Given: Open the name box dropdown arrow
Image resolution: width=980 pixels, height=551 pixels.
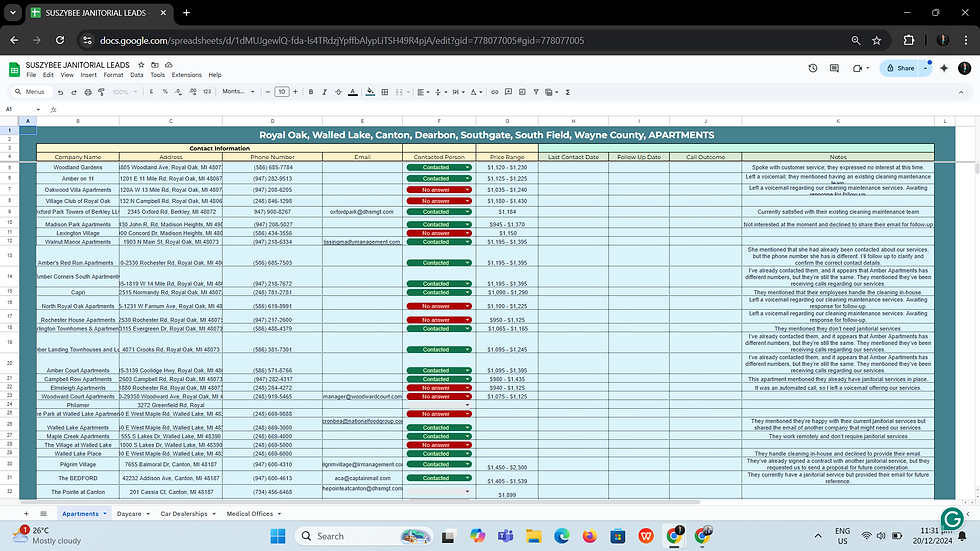Looking at the screenshot, I should (x=38, y=109).
